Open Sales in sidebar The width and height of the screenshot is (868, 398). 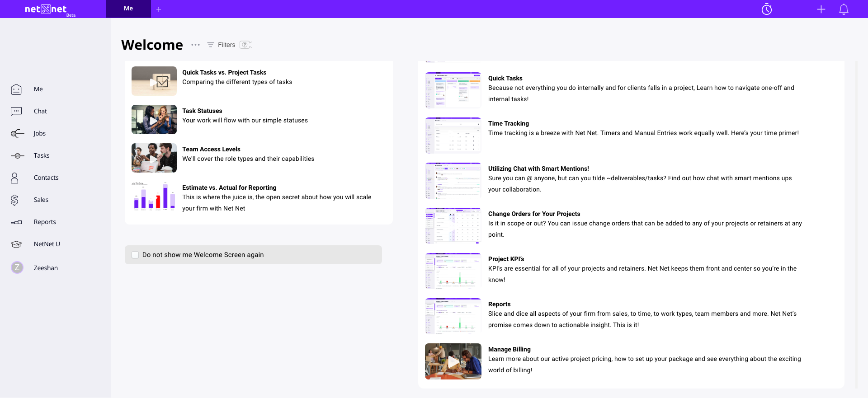pos(41,200)
